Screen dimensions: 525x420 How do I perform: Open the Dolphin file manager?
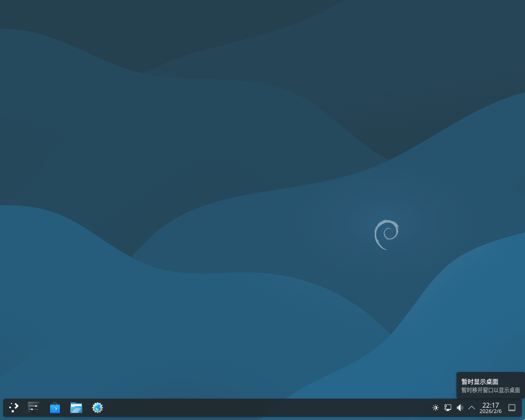pyautogui.click(x=76, y=408)
